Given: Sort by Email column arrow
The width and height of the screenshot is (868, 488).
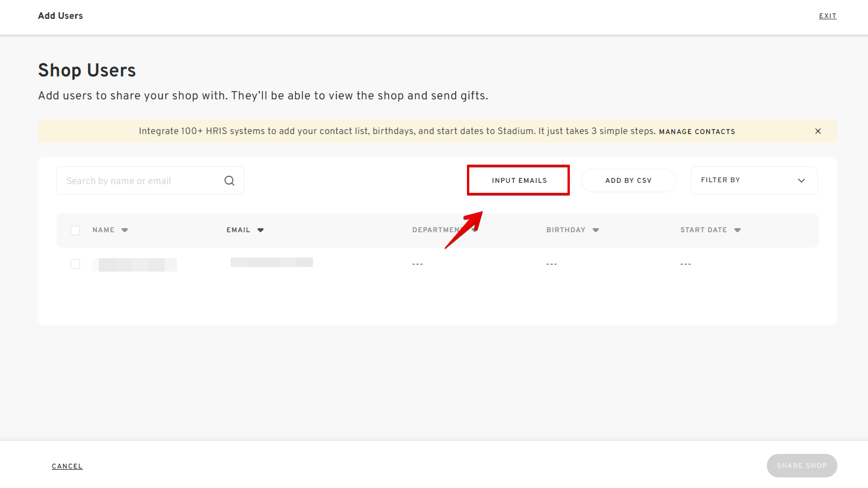Looking at the screenshot, I should click(261, 230).
